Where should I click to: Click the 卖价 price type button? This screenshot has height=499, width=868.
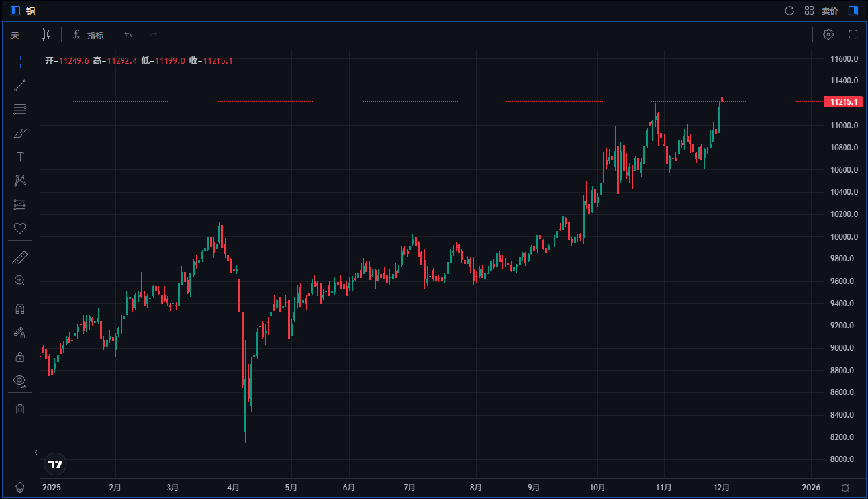click(x=830, y=11)
